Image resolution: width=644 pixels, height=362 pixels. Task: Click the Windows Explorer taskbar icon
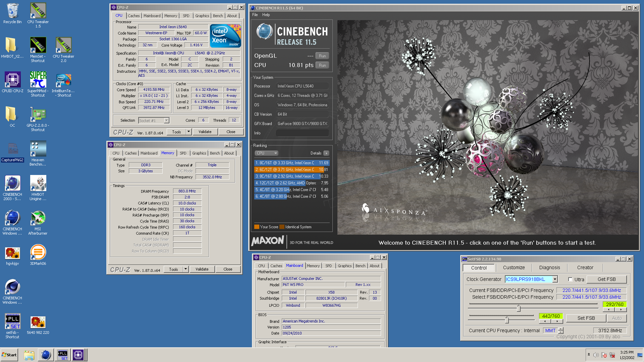[x=29, y=355]
